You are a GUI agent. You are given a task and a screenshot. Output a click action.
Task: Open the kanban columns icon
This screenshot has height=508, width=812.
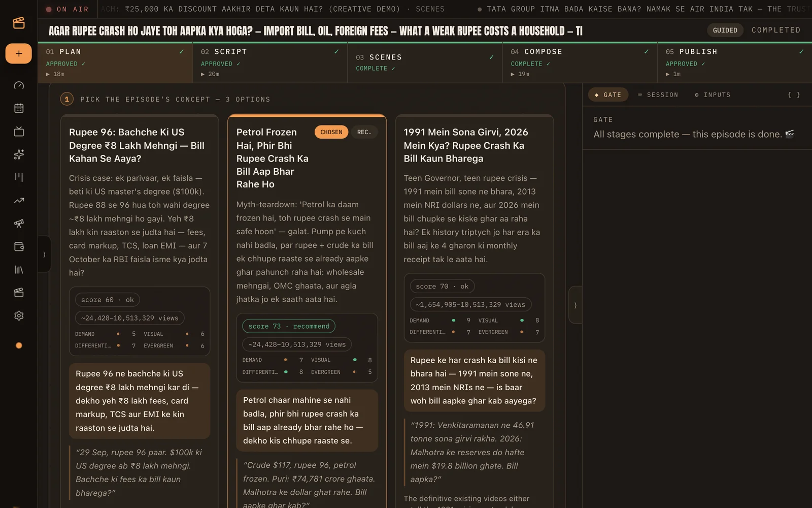coord(19,177)
